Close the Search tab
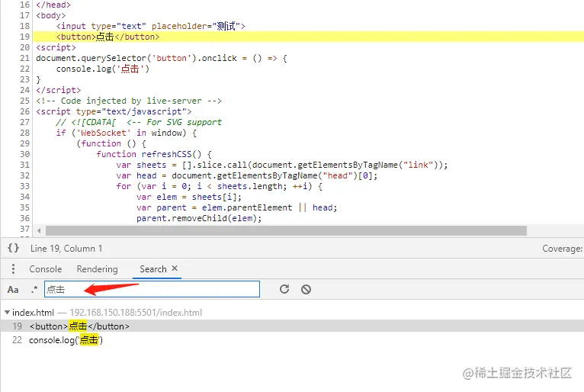 click(175, 268)
